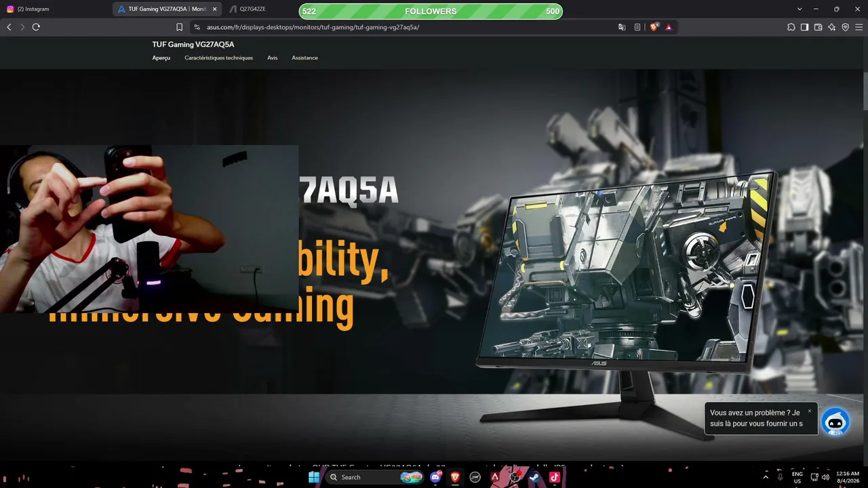Open Apex Legends from the taskbar
The height and width of the screenshot is (488, 868).
[x=495, y=477]
